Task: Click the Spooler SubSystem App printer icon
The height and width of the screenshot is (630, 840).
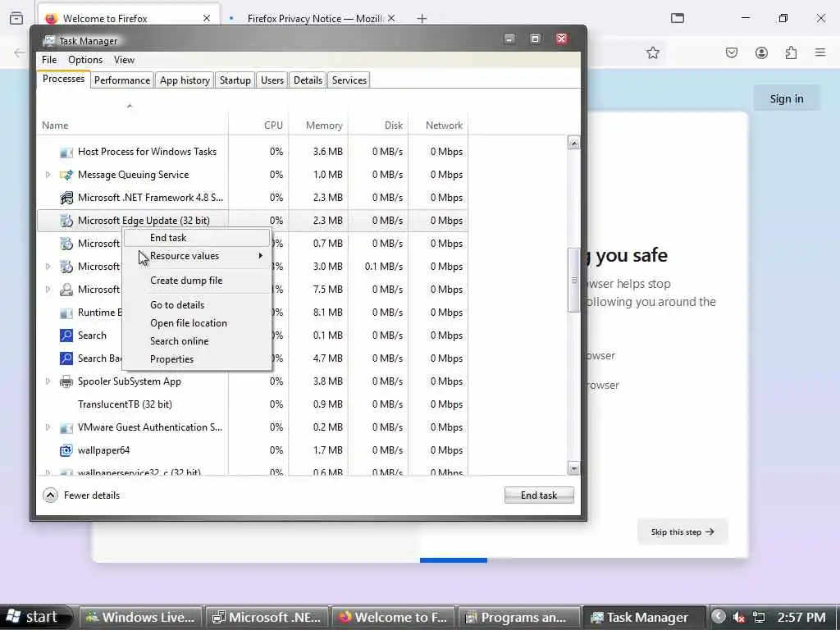Action: coord(66,381)
